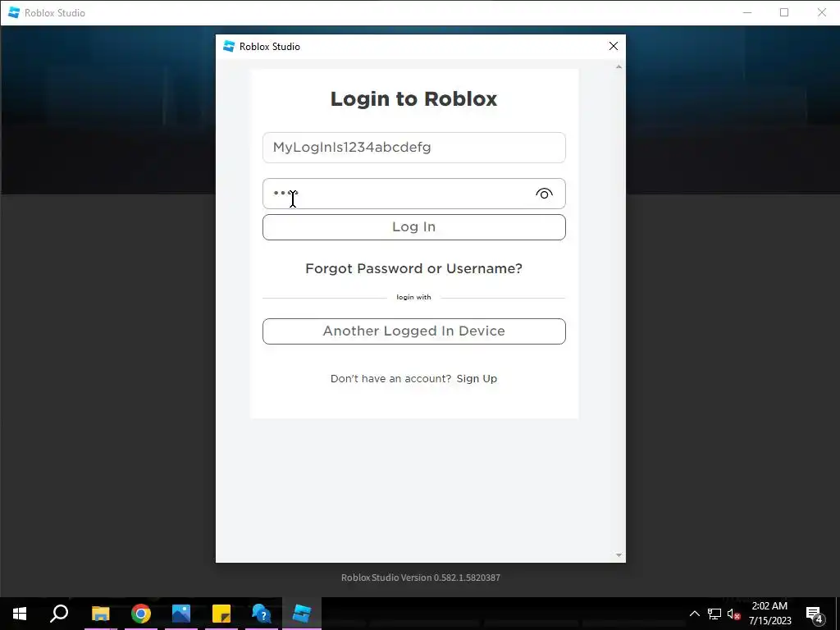Image resolution: width=840 pixels, height=630 pixels.
Task: Select Roblox Studio taskbar icon
Action: (302, 614)
